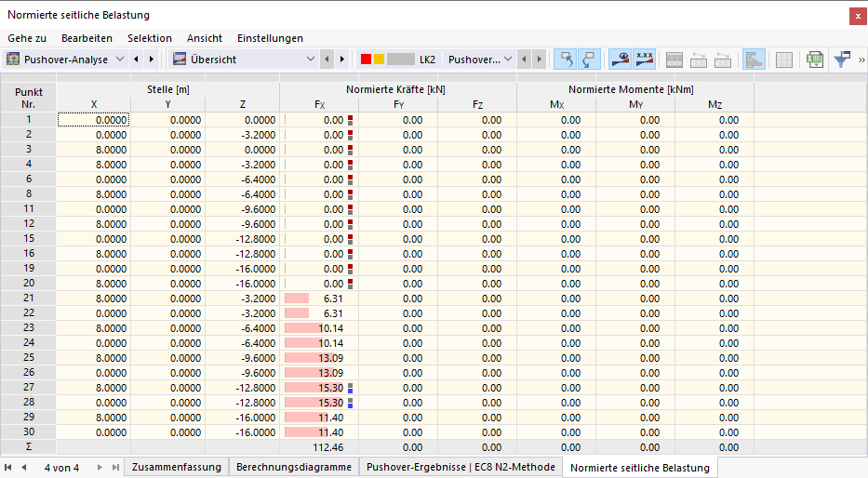Open the Selektion menu

pos(150,38)
